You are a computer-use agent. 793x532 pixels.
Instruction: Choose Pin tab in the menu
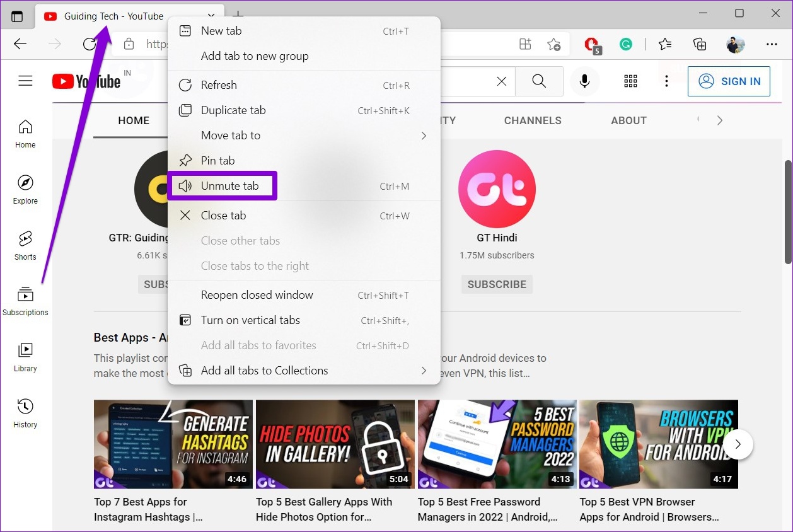click(304, 161)
